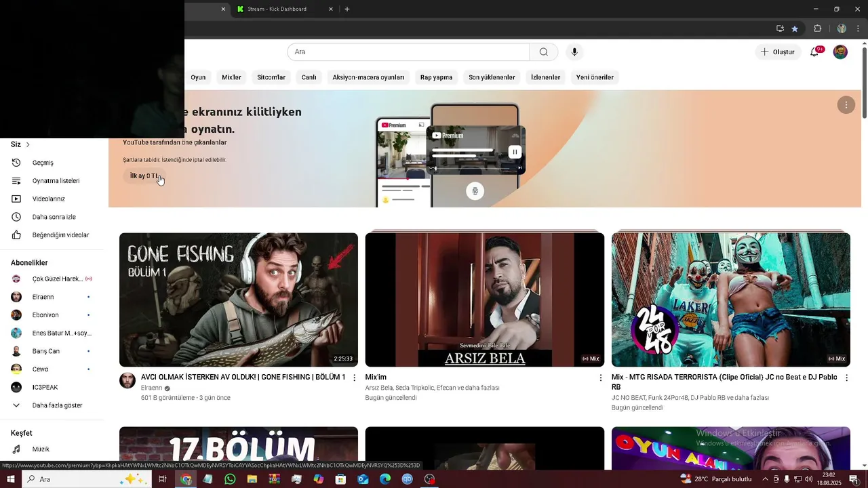Select the Sitcom'lar filter chip

click(271, 77)
